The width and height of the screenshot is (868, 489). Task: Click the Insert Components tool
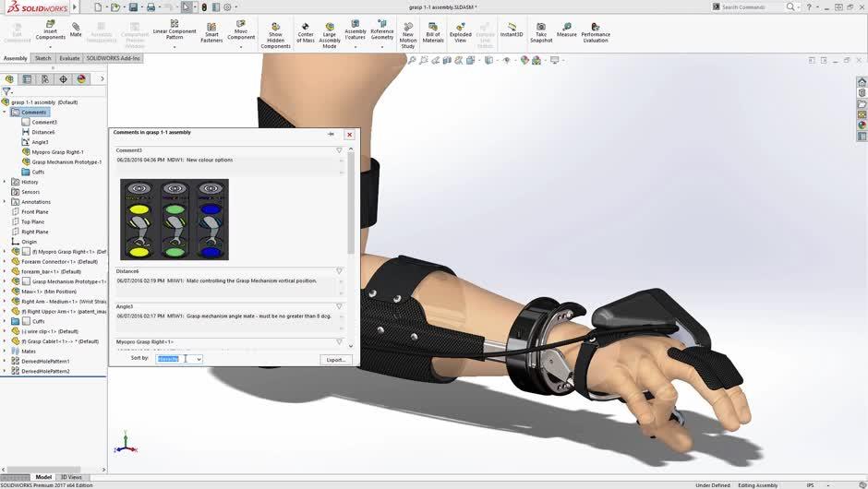point(50,31)
